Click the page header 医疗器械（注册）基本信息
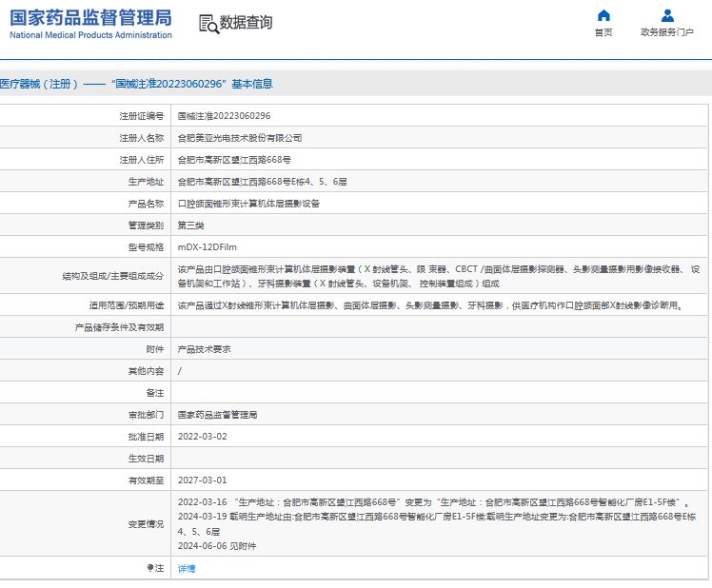 coord(136,84)
